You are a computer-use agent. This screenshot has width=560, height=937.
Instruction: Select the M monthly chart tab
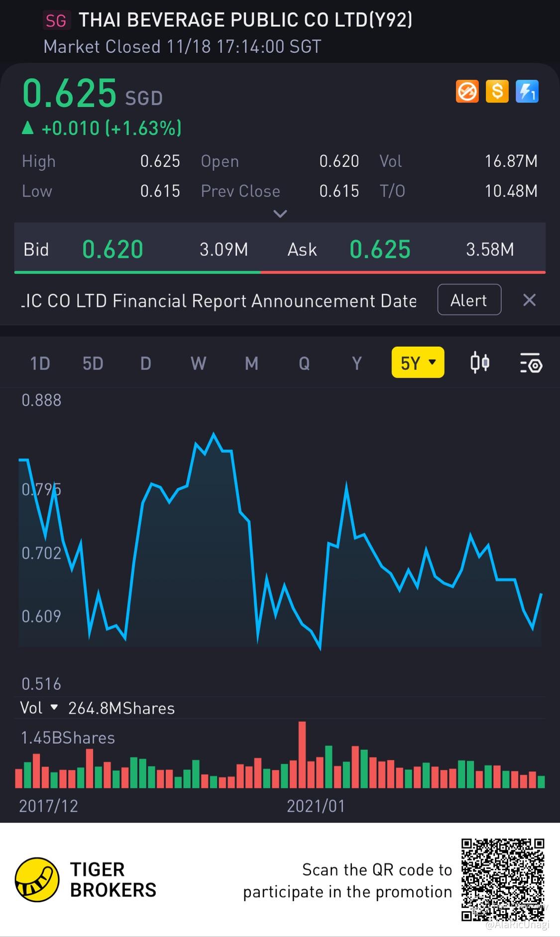(251, 363)
